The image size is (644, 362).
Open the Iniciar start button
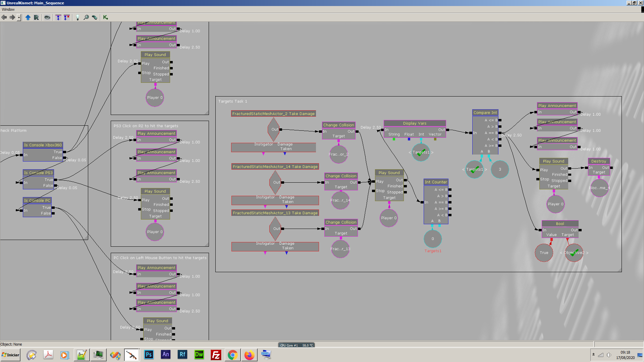[x=10, y=355]
